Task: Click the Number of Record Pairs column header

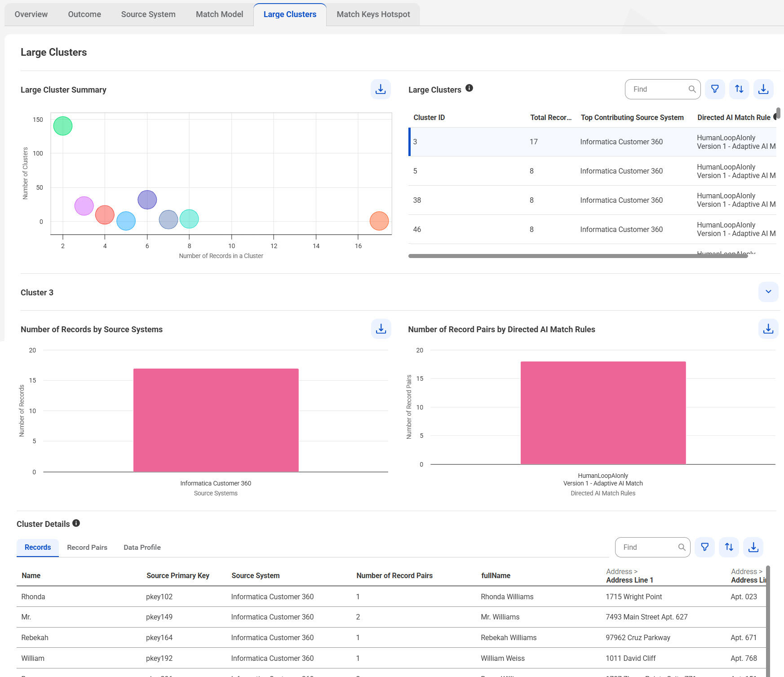Action: coord(394,575)
